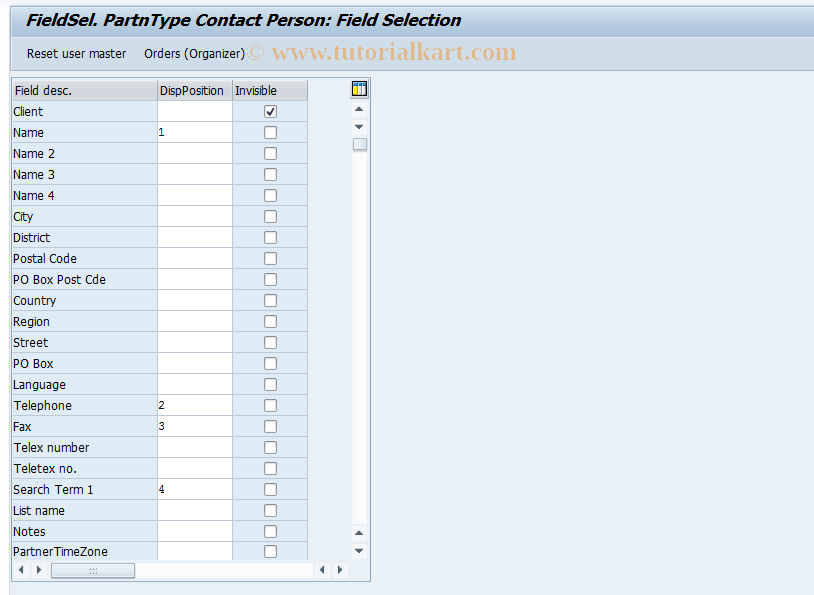Check Invisible for PartnerTimeZone
Viewport: 814px width, 595px height.
pos(270,551)
